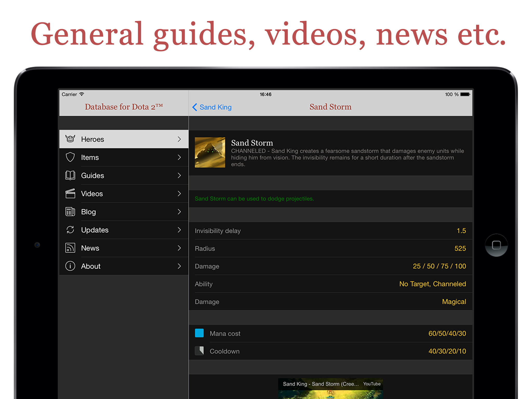Tap the Updates refresh arrows icon
This screenshot has height=399, width=532.
(70, 230)
